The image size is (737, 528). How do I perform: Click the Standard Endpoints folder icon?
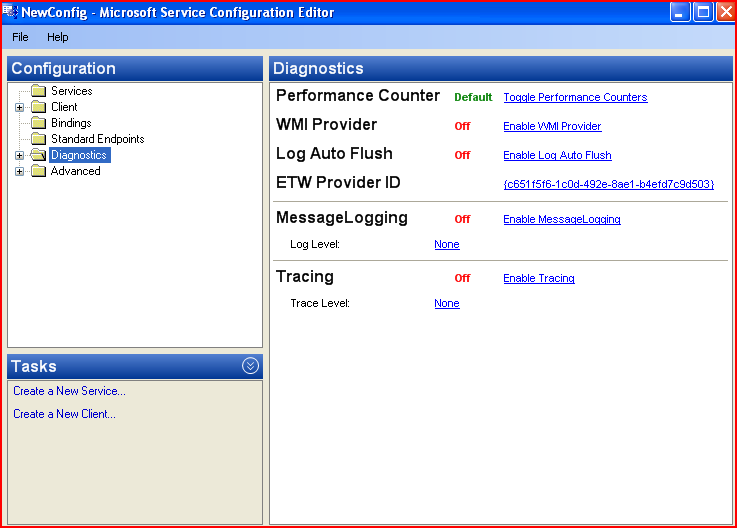click(39, 139)
